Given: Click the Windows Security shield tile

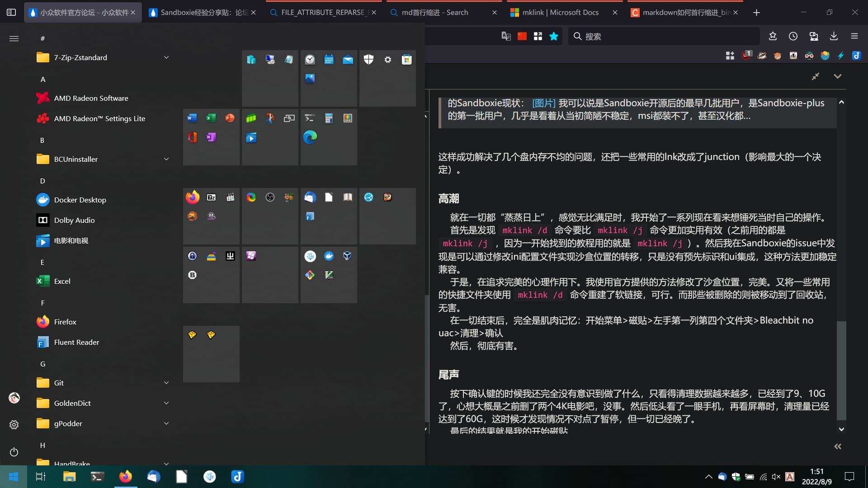Looking at the screenshot, I should [x=368, y=60].
